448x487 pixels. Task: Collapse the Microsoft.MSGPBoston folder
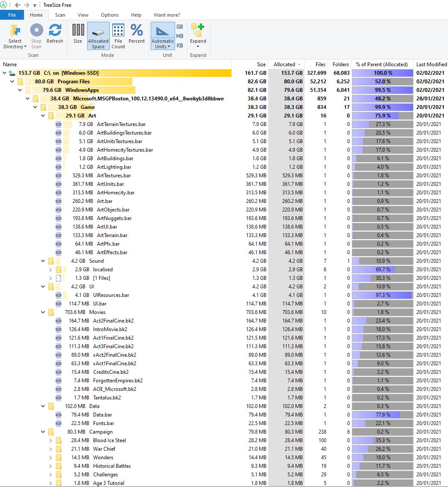tap(28, 98)
